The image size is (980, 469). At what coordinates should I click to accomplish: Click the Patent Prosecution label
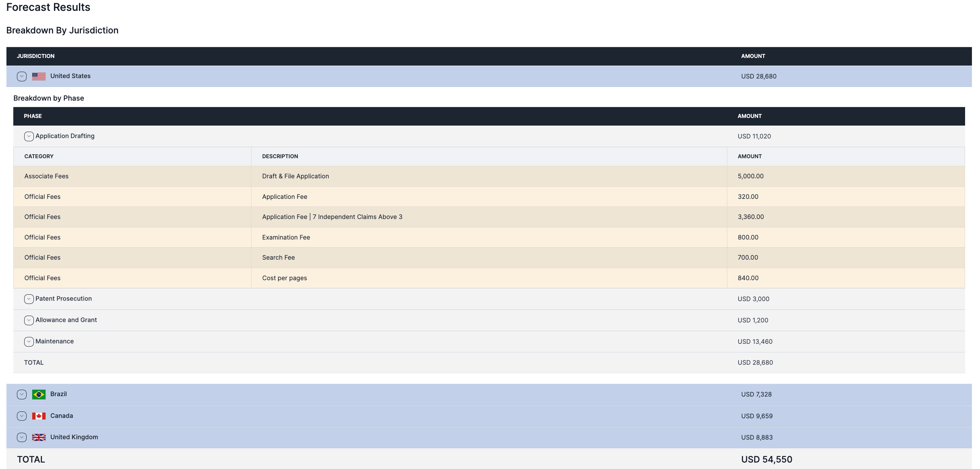click(64, 299)
